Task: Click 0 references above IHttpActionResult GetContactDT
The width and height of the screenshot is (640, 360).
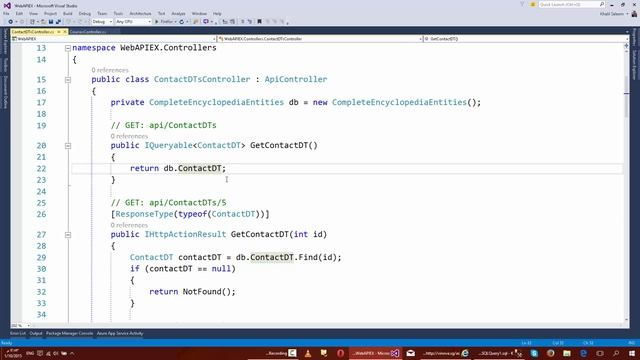Action: [x=129, y=225]
